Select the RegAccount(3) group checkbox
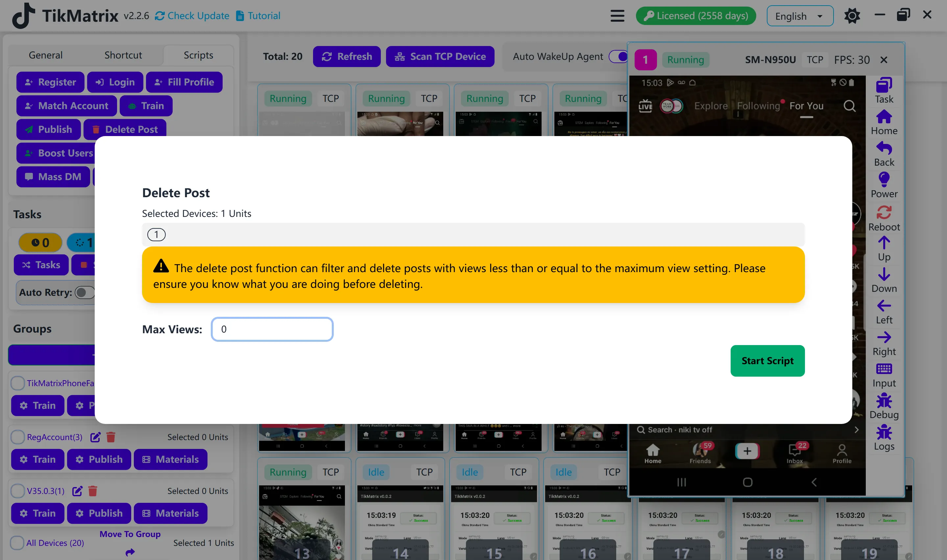 pos(17,437)
